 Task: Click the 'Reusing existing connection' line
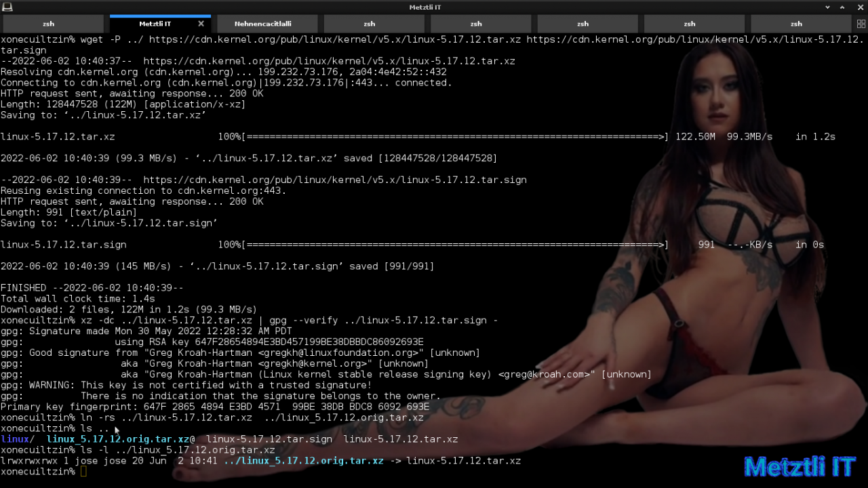click(x=144, y=191)
